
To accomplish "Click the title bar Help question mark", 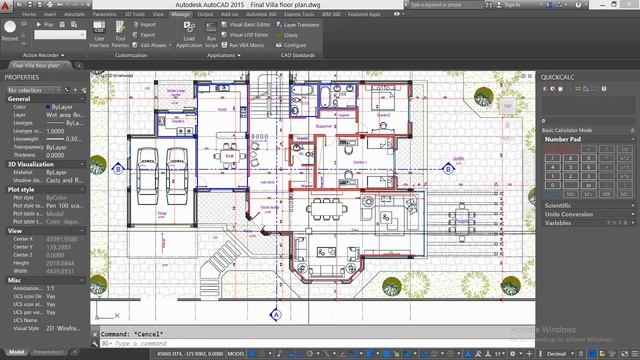I will (x=578, y=5).
